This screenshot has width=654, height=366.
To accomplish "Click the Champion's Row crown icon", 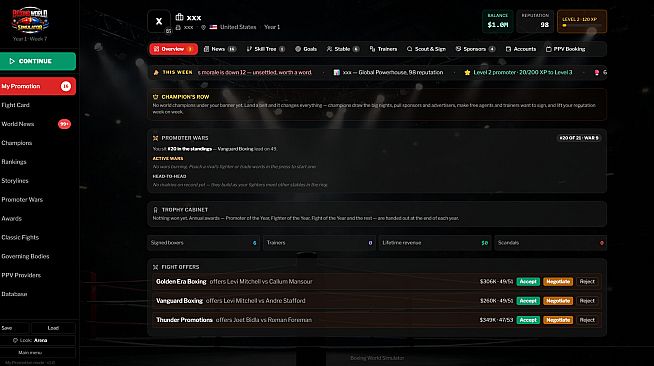I will coord(156,97).
